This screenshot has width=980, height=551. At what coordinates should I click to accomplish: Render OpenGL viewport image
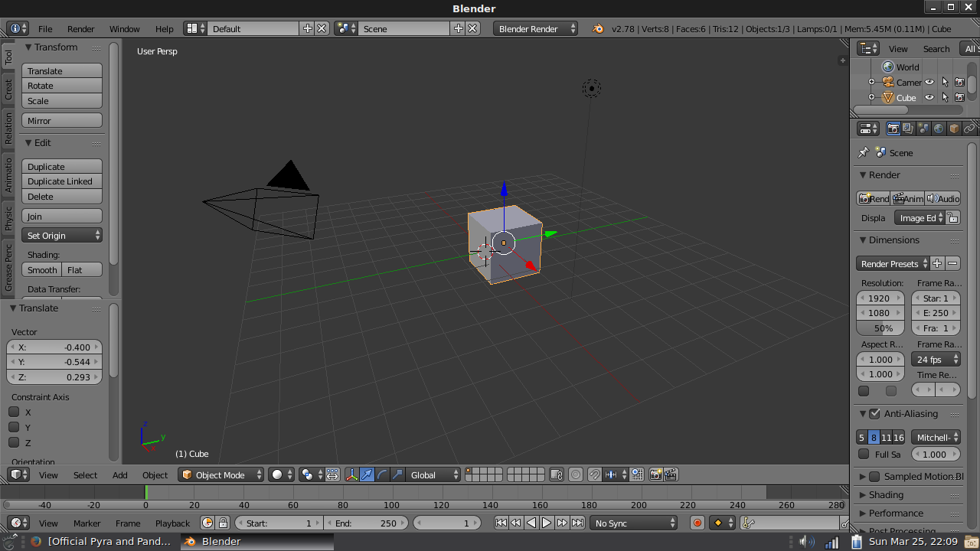pyautogui.click(x=655, y=474)
